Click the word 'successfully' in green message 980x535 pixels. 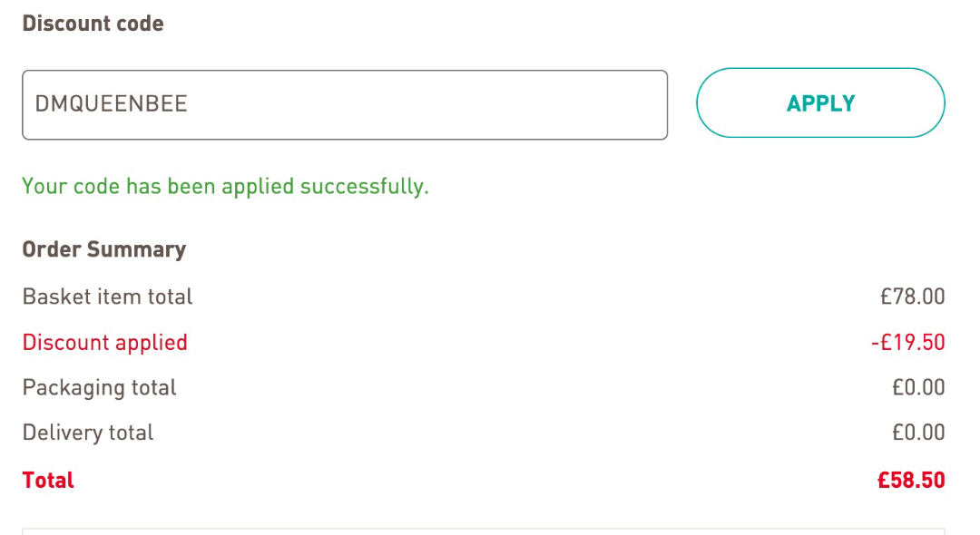[x=364, y=187]
